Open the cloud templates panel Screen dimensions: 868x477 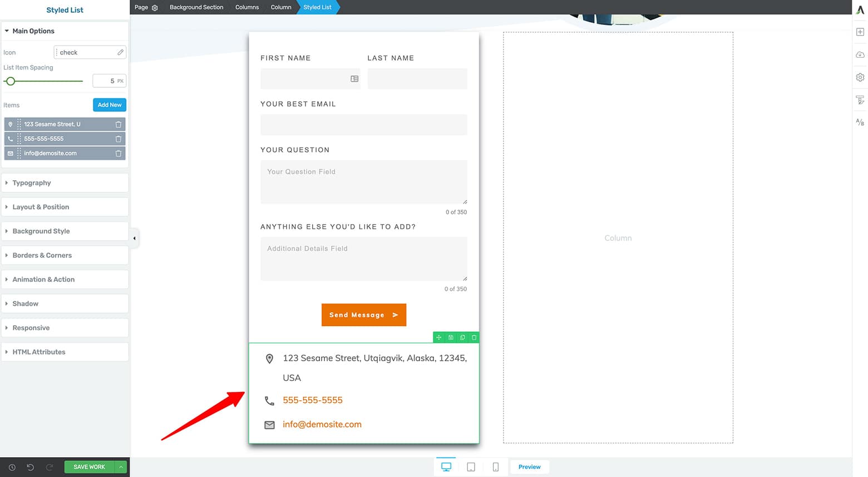point(860,54)
